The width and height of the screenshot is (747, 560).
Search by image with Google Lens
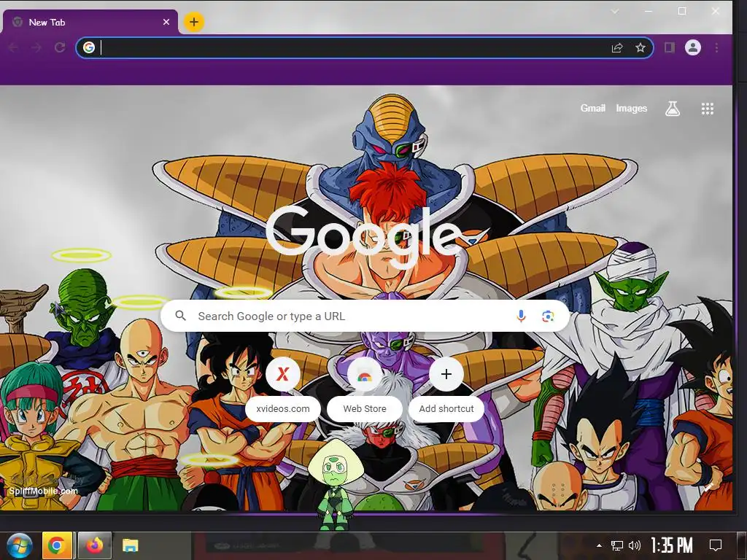coord(548,316)
